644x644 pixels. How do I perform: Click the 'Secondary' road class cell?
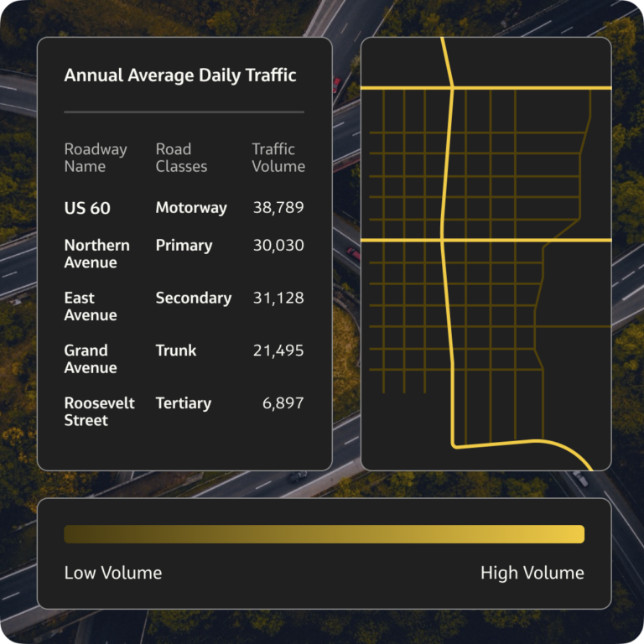point(194,299)
